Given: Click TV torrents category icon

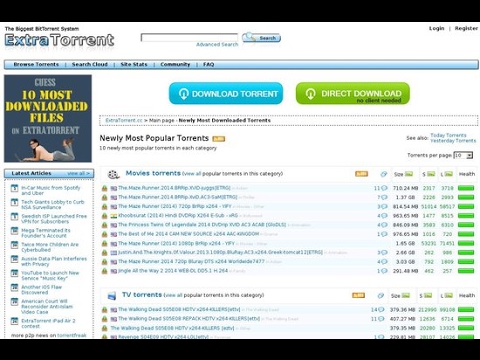Looking at the screenshot, I should click(112, 296).
